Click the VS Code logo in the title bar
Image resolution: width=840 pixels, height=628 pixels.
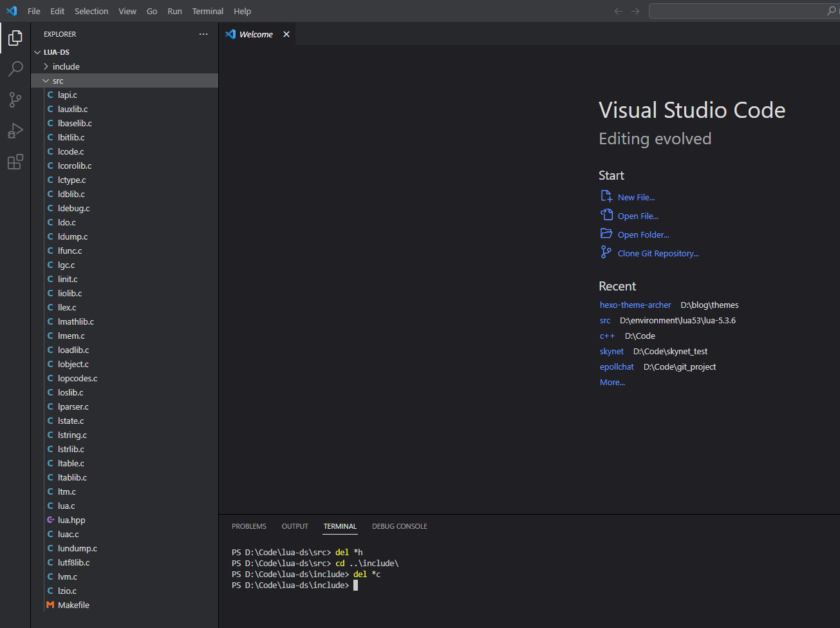click(x=11, y=11)
